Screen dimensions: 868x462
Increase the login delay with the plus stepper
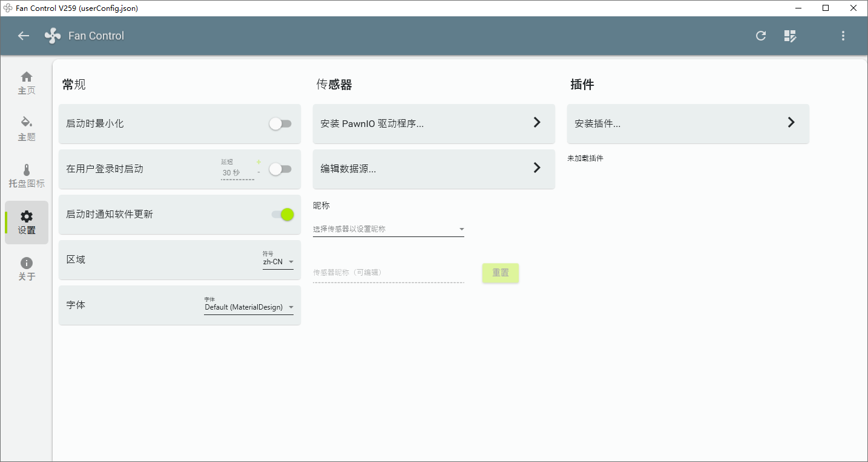258,162
